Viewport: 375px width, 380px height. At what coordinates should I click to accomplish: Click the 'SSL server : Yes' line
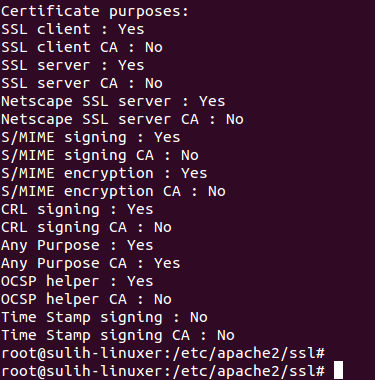[73, 65]
